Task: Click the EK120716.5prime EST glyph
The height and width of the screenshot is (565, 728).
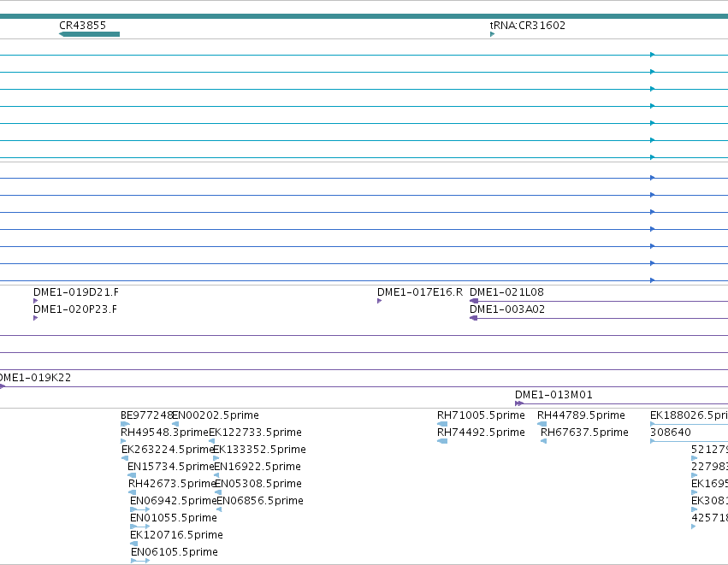Action: click(134, 544)
